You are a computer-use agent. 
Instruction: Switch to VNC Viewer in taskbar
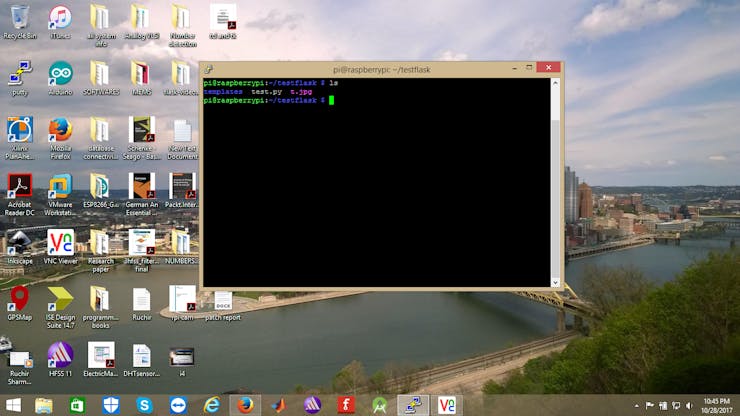tap(446, 405)
